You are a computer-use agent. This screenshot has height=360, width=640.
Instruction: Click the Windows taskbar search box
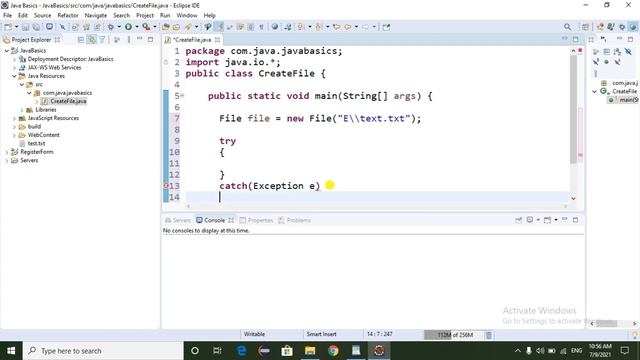click(x=102, y=351)
